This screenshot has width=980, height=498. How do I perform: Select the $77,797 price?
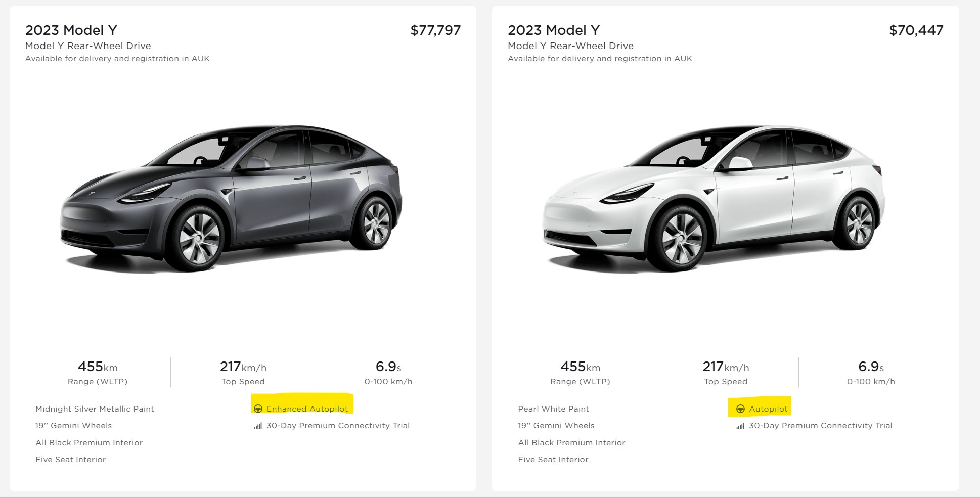(x=435, y=30)
